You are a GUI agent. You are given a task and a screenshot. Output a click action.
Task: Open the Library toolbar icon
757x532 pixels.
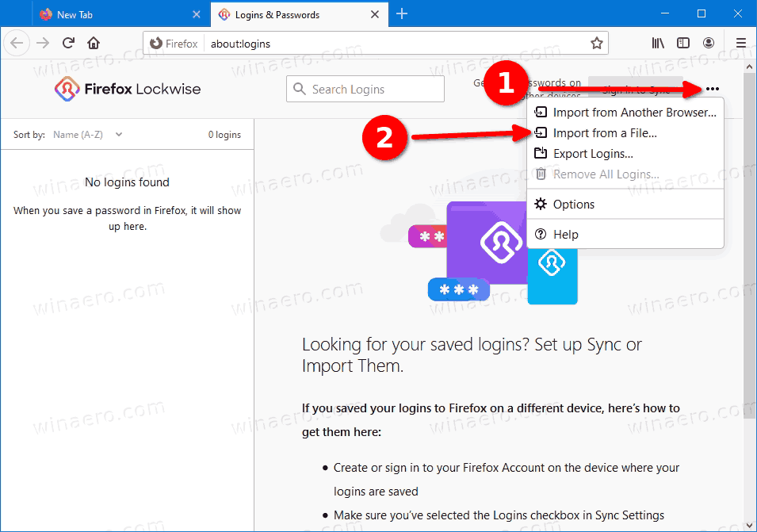click(x=658, y=44)
